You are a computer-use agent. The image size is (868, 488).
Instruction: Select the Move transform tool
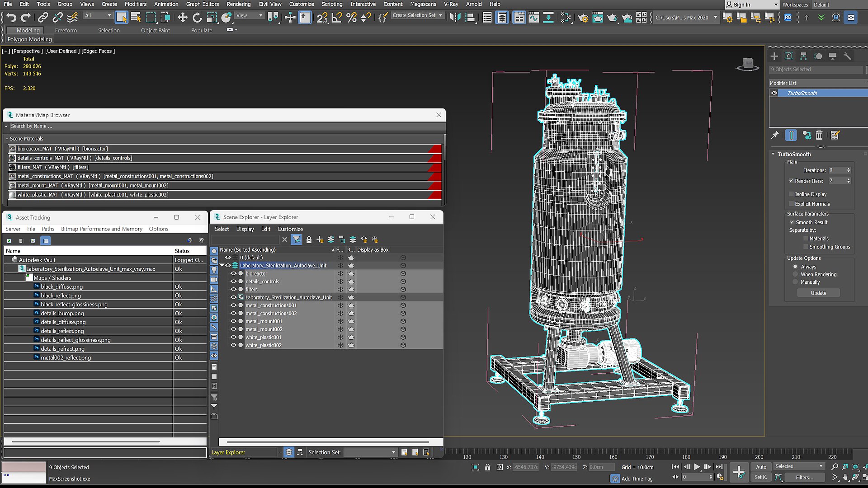tap(182, 17)
